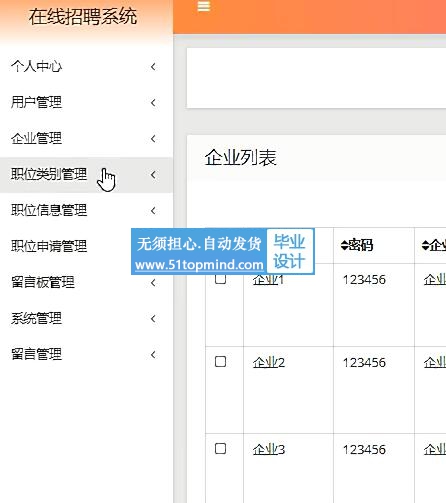Click chevron next to 留言板管理

click(153, 283)
